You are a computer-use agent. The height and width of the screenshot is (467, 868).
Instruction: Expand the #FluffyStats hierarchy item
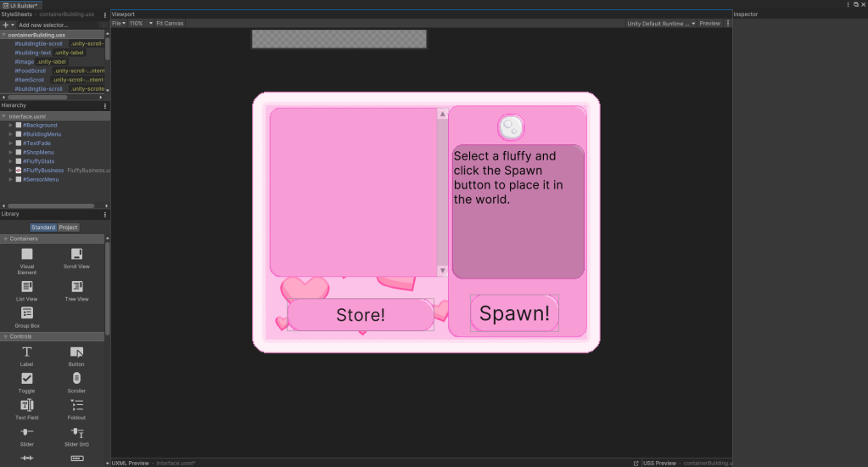[x=10, y=161]
